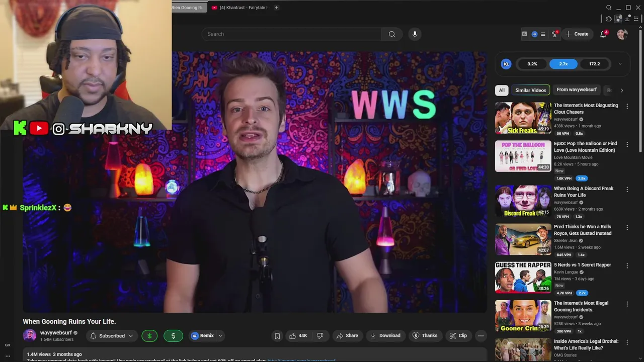
Task: Select the 172.2 stat pill
Action: (595, 64)
